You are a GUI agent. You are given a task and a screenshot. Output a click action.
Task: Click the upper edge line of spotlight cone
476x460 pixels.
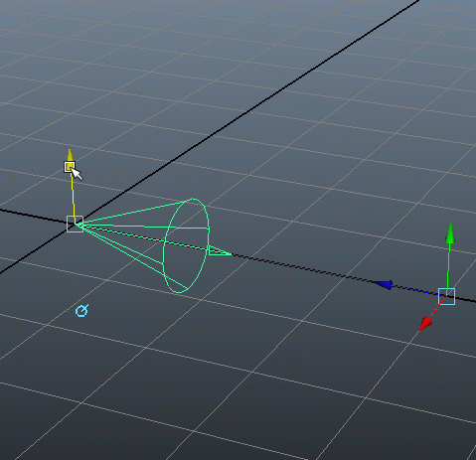(132, 212)
